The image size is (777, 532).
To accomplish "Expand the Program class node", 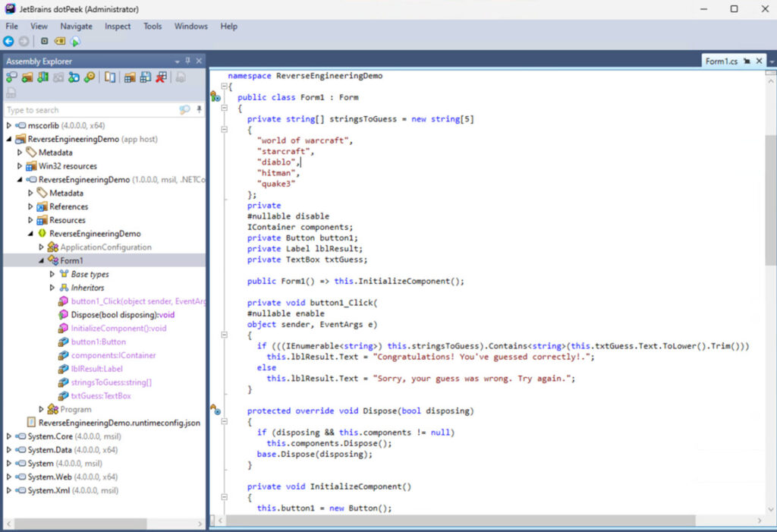I will (42, 409).
